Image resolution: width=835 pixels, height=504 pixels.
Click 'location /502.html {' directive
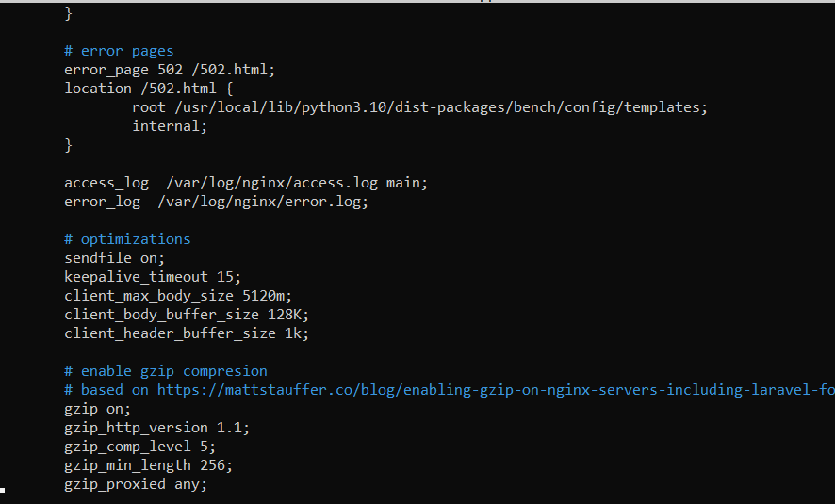click(x=149, y=89)
